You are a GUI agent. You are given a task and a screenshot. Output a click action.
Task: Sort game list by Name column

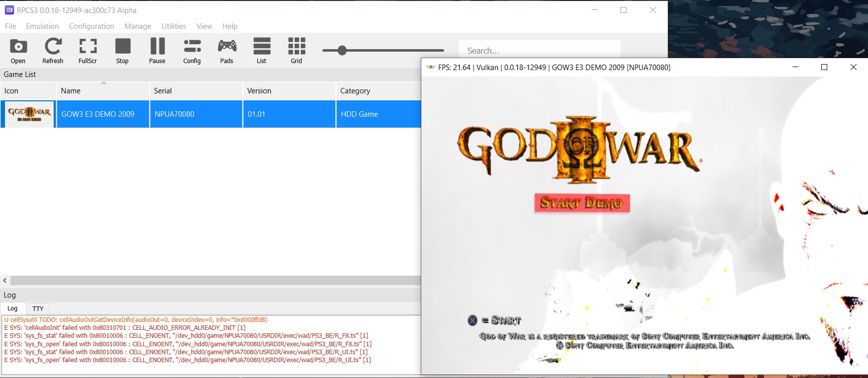coord(71,91)
